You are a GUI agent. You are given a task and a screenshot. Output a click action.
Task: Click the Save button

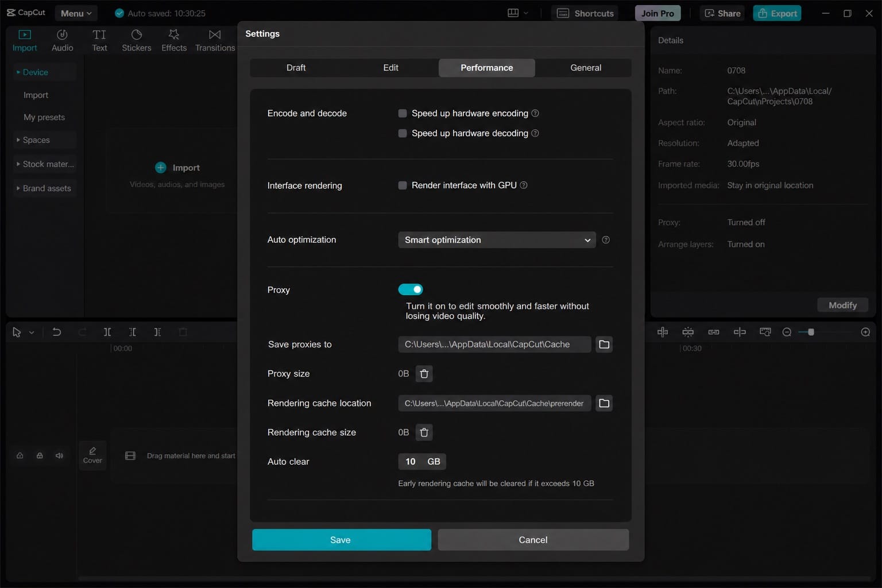(342, 540)
